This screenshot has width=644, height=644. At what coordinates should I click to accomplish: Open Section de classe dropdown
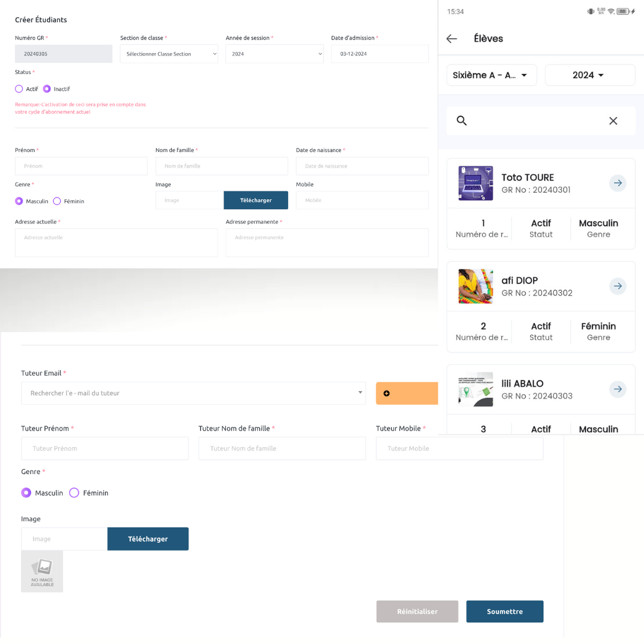pos(169,54)
